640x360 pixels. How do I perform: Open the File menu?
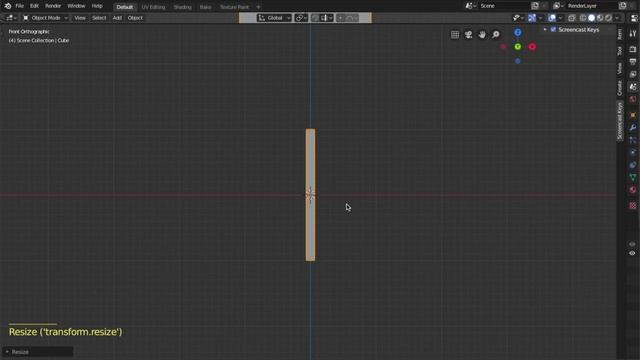pyautogui.click(x=19, y=6)
